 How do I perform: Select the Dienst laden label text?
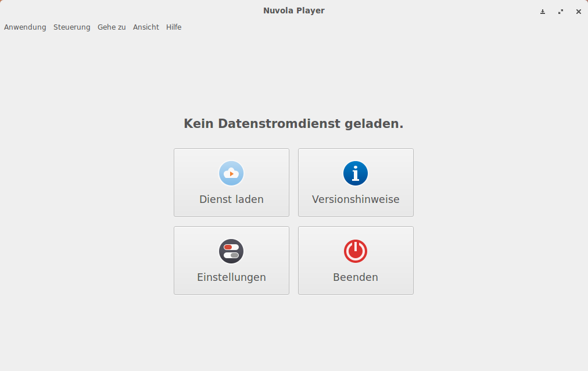tap(231, 199)
